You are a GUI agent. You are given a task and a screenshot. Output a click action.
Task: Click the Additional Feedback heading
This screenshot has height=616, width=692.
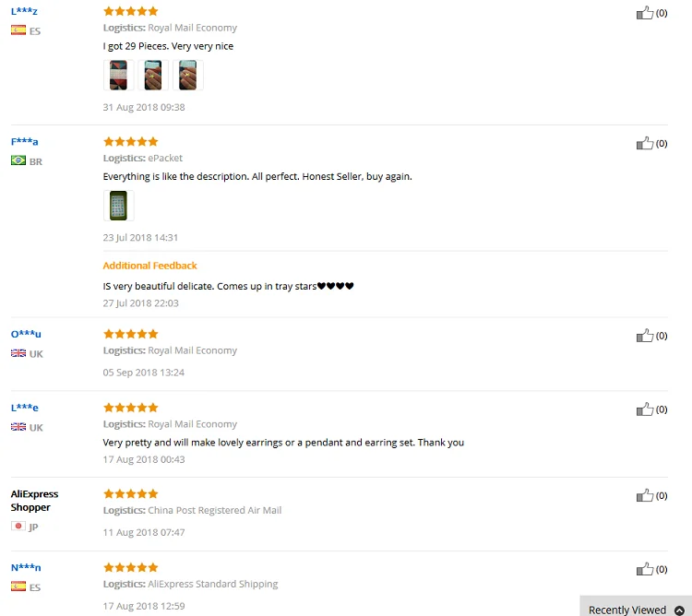(149, 266)
